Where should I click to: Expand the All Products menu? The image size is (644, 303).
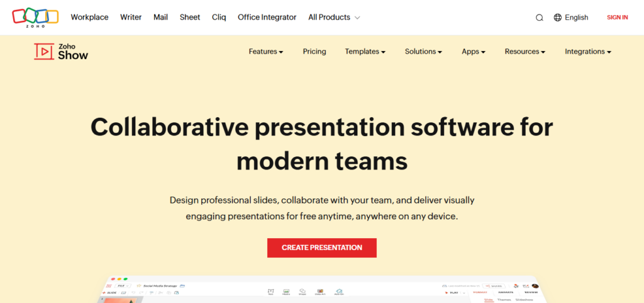pos(334,17)
